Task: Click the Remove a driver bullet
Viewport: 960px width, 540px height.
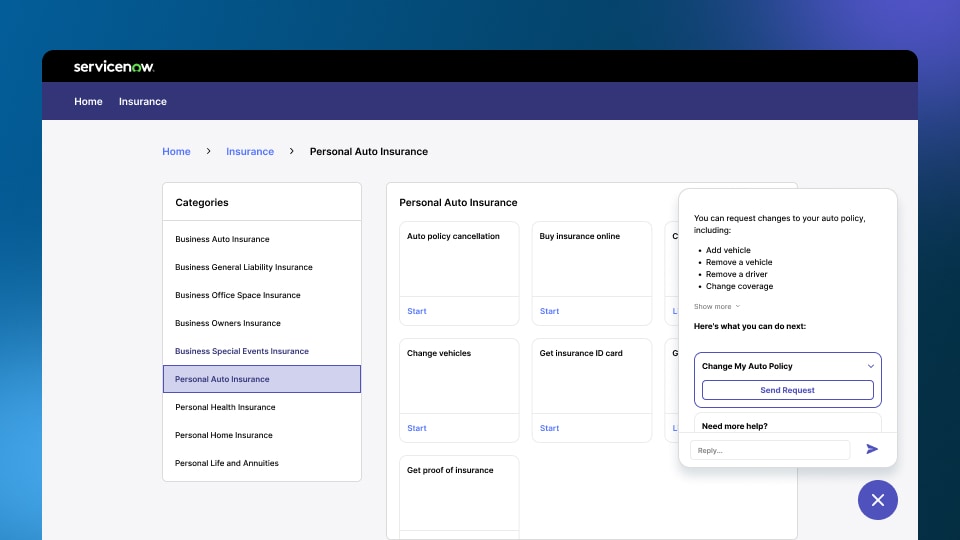Action: point(737,274)
